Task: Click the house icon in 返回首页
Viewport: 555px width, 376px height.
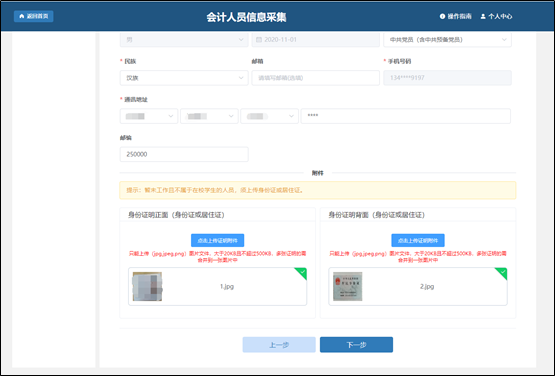Action: [x=22, y=16]
